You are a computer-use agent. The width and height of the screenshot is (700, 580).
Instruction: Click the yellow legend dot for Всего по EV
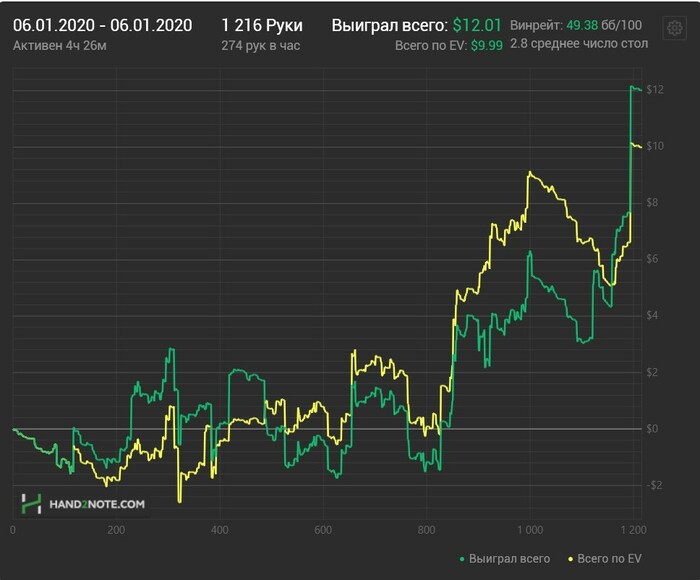(x=570, y=559)
